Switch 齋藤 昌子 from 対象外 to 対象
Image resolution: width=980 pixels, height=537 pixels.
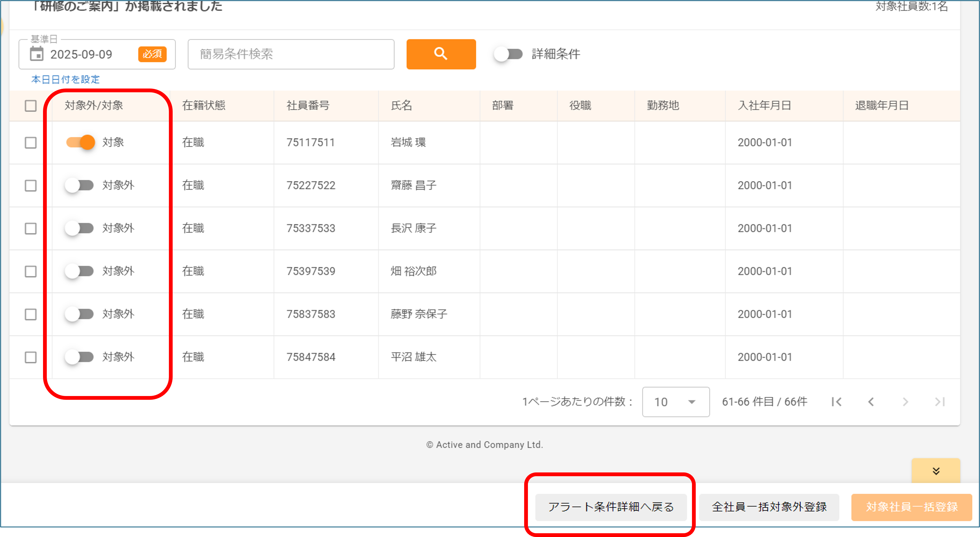[79, 185]
